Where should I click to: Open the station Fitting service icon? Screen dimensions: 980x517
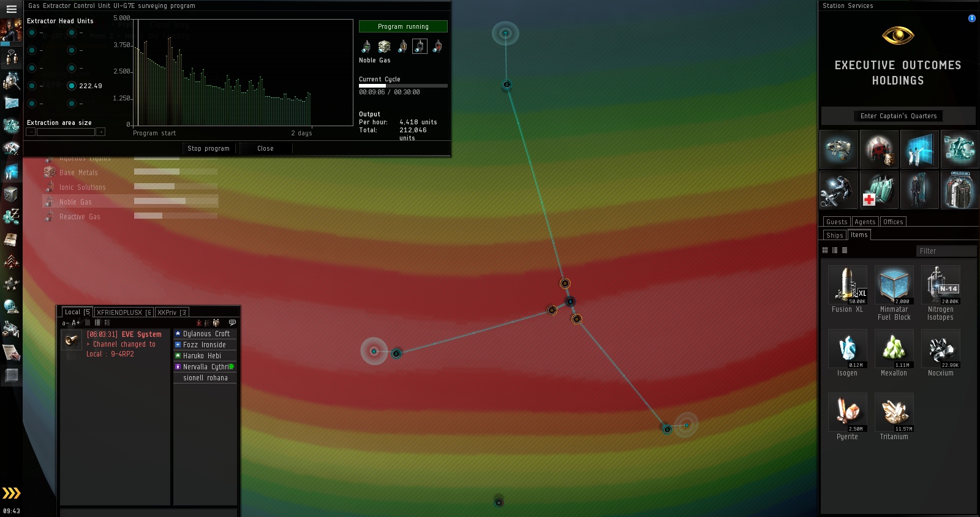pos(839,149)
